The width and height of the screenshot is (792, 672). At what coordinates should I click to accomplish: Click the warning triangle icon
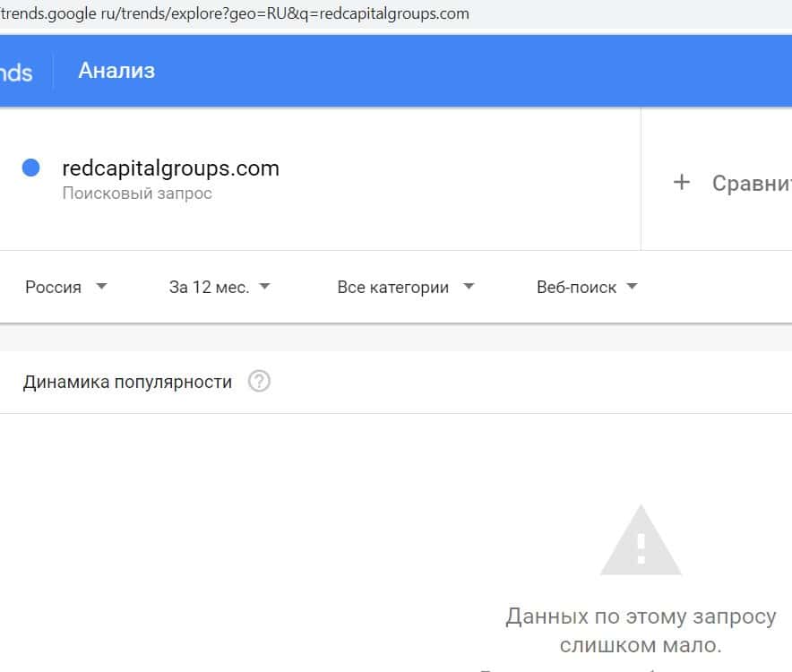641,540
